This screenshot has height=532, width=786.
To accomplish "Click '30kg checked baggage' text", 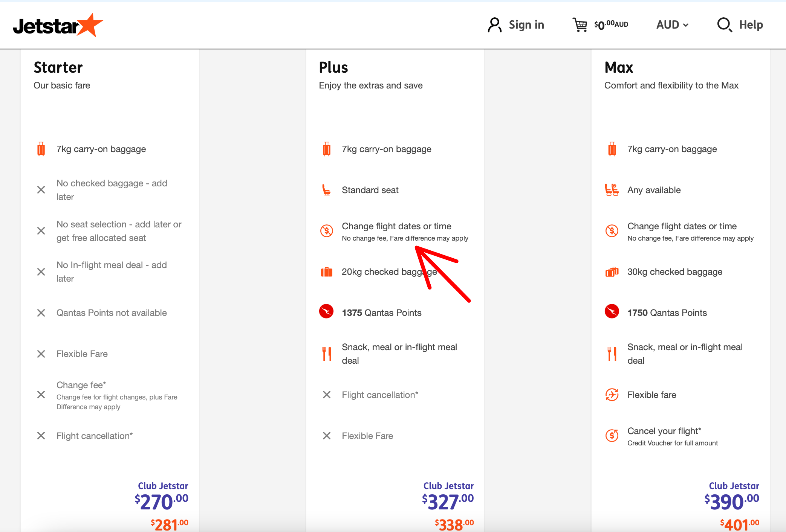I will click(675, 272).
